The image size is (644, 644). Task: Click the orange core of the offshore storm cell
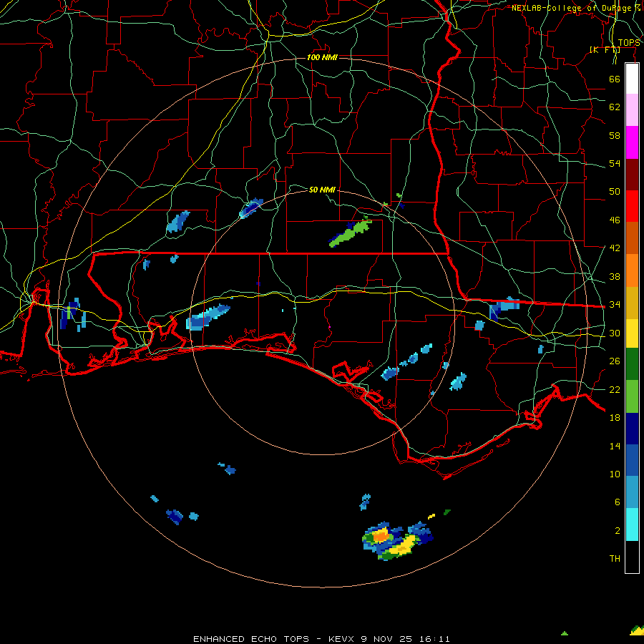click(x=381, y=535)
